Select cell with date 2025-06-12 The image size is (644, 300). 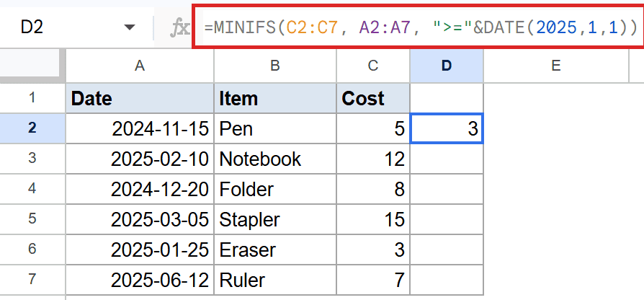coord(140,280)
